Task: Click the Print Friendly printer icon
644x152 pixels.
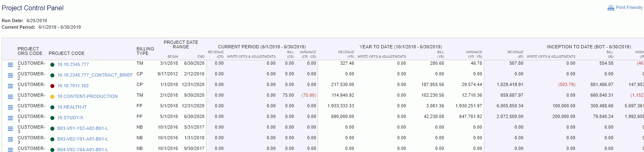Action: [x=611, y=8]
